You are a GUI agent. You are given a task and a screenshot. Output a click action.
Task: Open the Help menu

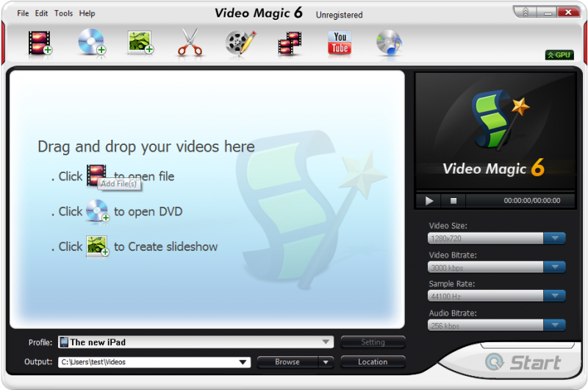[87, 13]
